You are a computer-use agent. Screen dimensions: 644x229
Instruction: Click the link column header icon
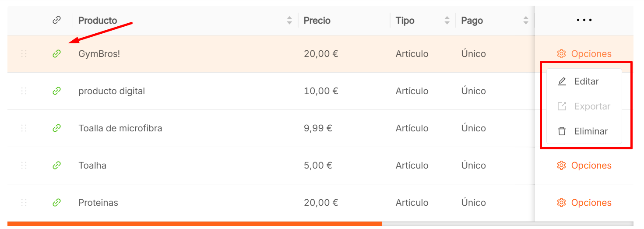[56, 20]
